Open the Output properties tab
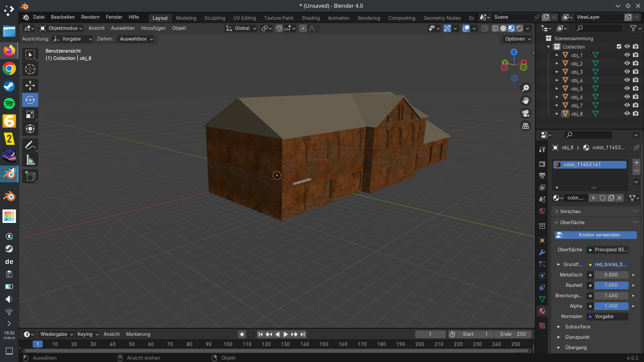 (x=542, y=176)
